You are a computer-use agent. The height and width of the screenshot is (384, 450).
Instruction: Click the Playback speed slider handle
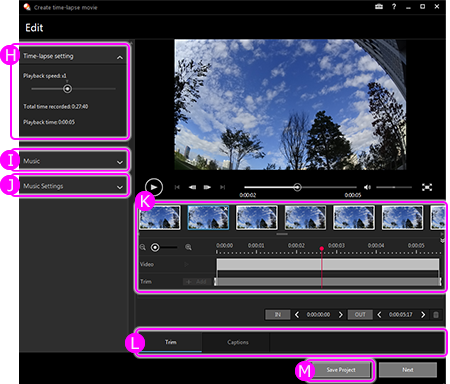click(x=68, y=89)
